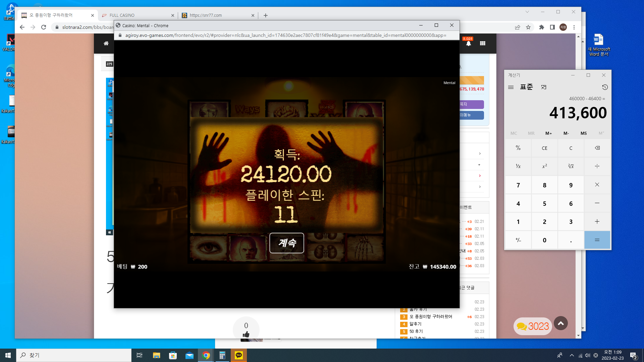644x362 pixels.
Task: Click the browser back arrow
Action: coord(22,27)
